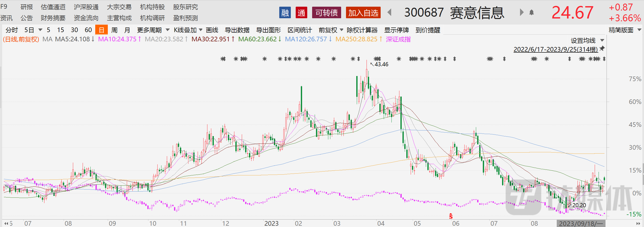The height and width of the screenshot is (227, 644).
Task: Click the red S marker on chart
Action: [451, 216]
